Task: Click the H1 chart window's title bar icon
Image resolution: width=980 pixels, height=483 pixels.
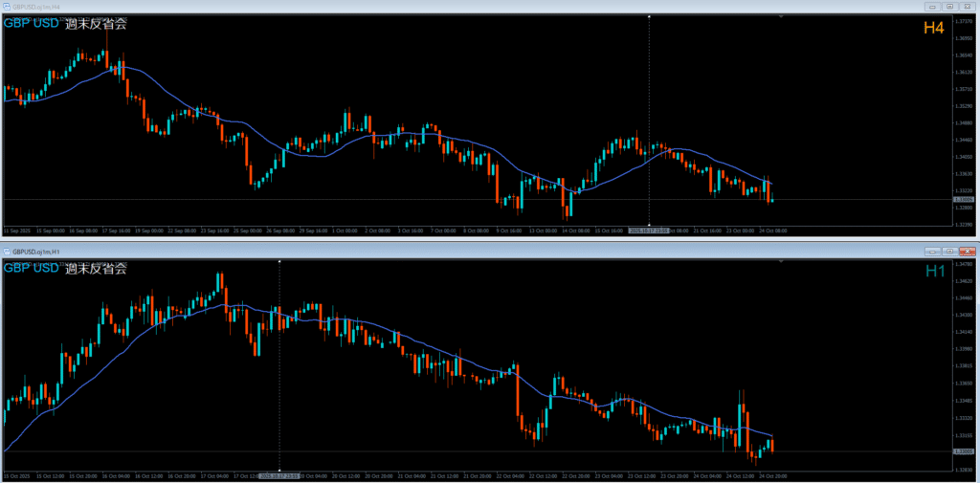Action: (x=6, y=250)
